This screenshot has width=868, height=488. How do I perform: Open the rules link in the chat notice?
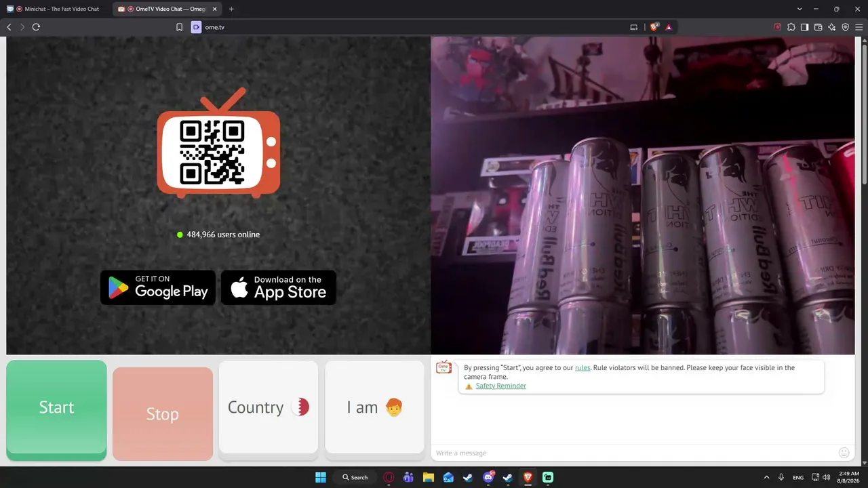pos(583,367)
